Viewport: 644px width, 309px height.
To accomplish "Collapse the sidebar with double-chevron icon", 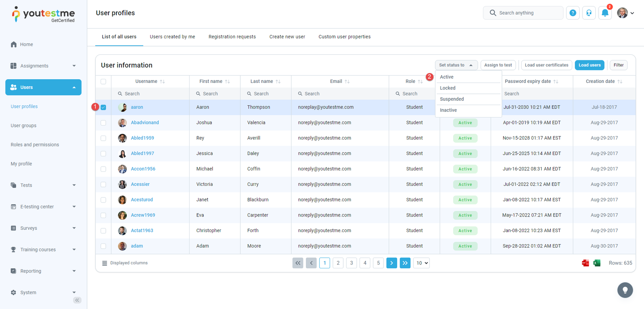I will [77, 300].
